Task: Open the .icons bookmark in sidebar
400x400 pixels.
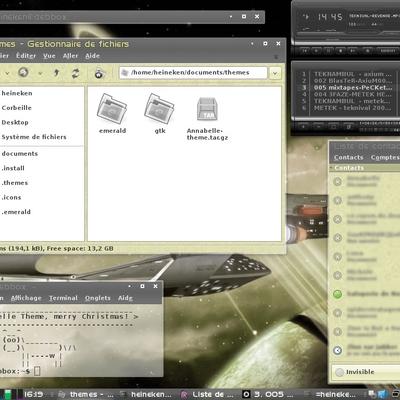Action: [x=11, y=197]
